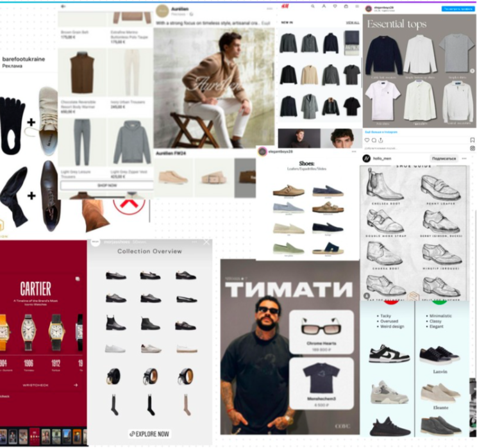Image resolution: width=477 pixels, height=448 pixels.
Task: Select the belt in Aurélien FW24 carousel
Action: (214, 178)
